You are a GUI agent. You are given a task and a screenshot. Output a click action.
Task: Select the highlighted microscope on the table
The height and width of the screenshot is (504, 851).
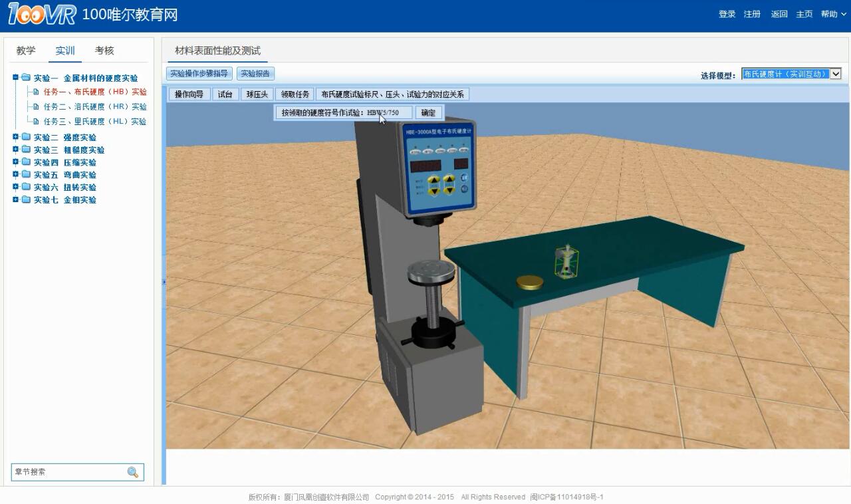pyautogui.click(x=566, y=261)
